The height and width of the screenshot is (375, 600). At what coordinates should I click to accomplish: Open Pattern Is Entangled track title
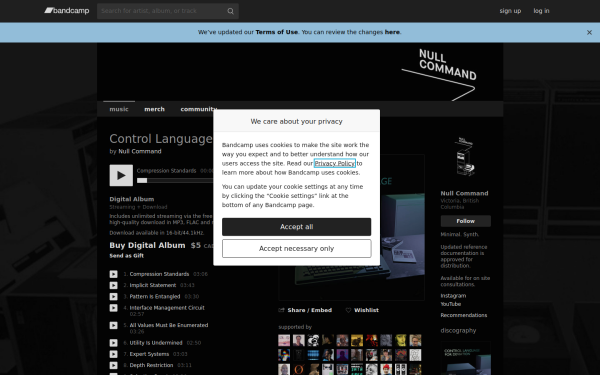click(x=155, y=297)
